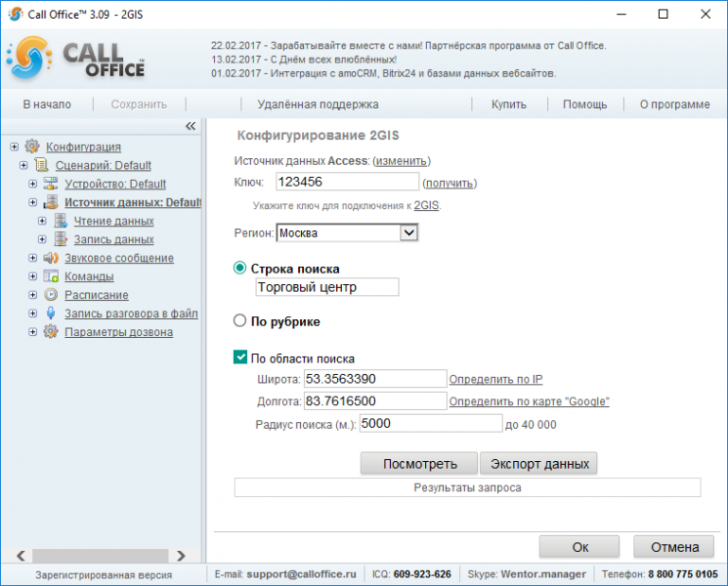Screen dimensions: 728x586
Task: Expand the Устройство: Default node
Action: point(32,184)
